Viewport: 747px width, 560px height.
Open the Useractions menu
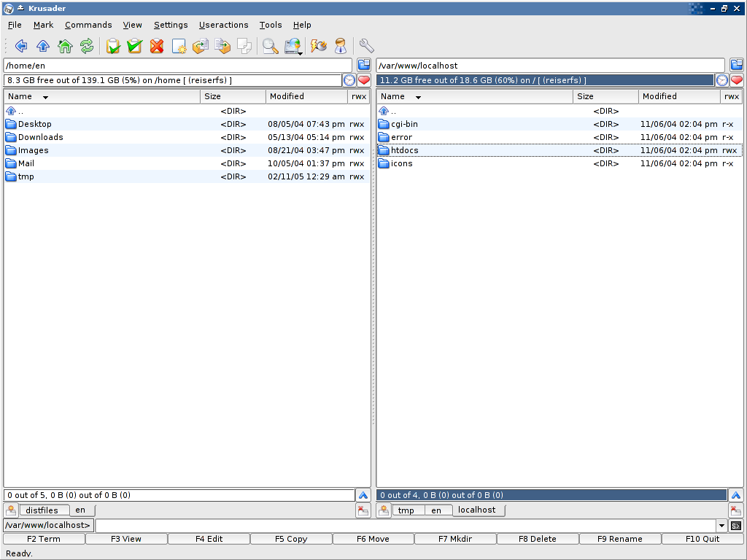[x=223, y=25]
